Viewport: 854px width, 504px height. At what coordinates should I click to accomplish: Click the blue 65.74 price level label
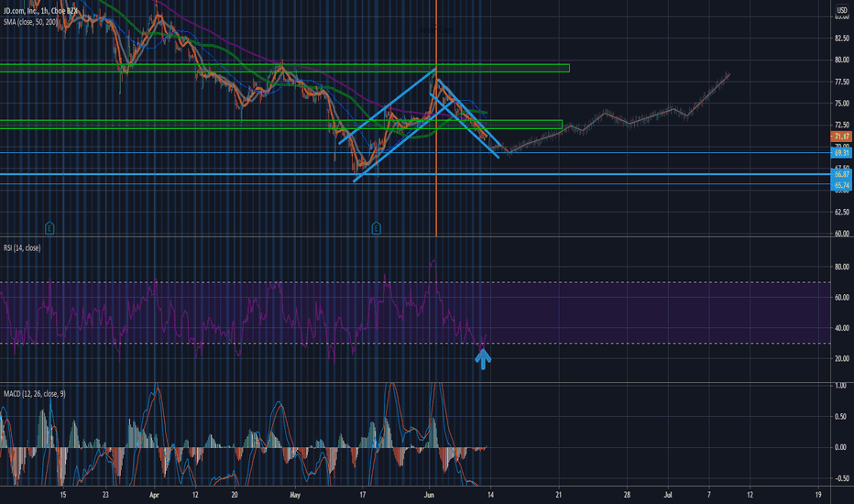(841, 185)
